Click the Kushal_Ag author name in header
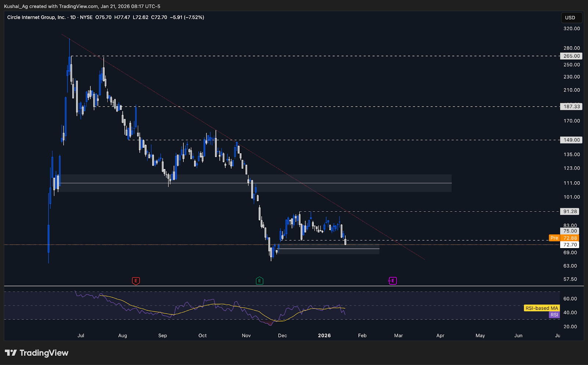The height and width of the screenshot is (365, 588). [15, 6]
